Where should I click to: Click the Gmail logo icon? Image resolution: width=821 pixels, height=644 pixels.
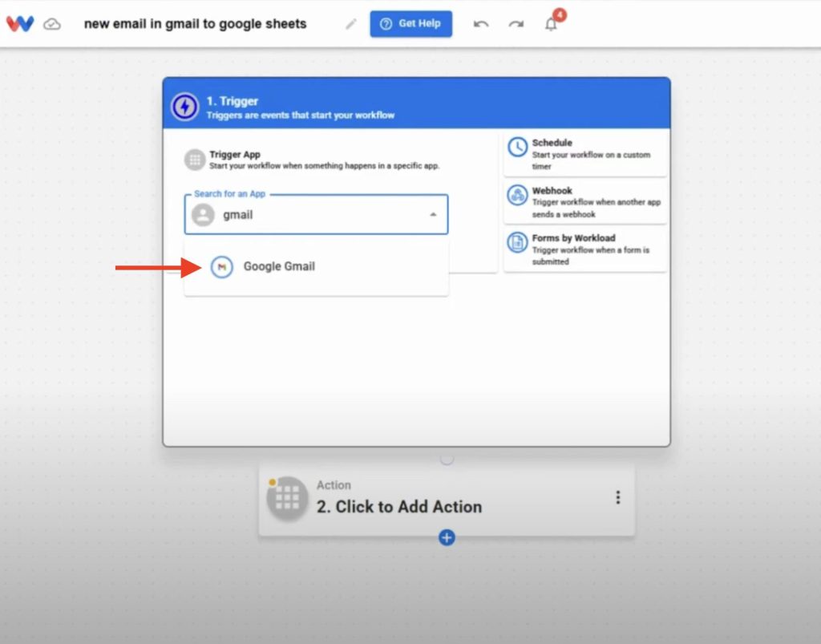221,266
